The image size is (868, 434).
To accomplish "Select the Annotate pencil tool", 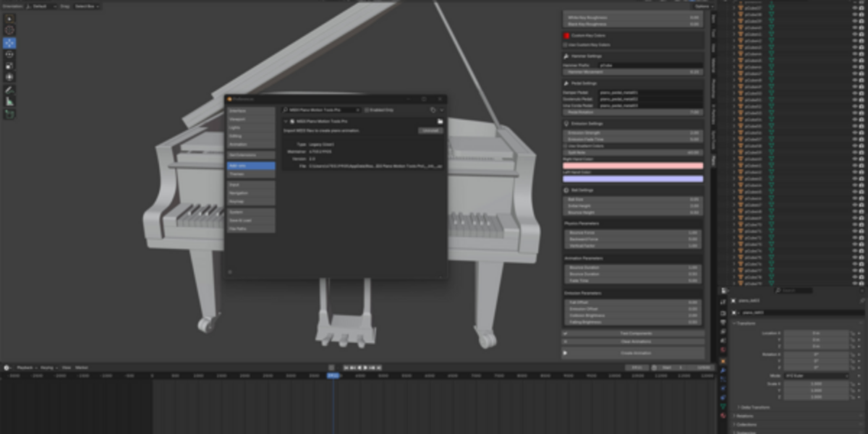I will tap(10, 90).
